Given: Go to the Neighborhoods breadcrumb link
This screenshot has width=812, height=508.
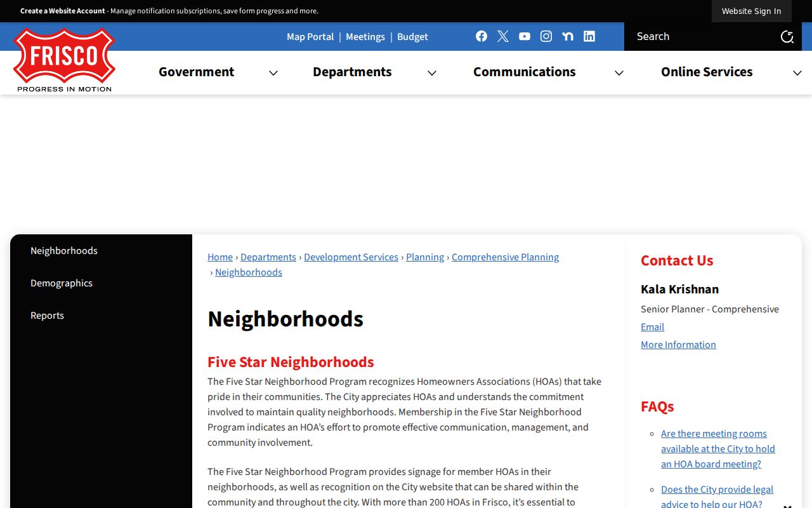Looking at the screenshot, I should (x=249, y=272).
